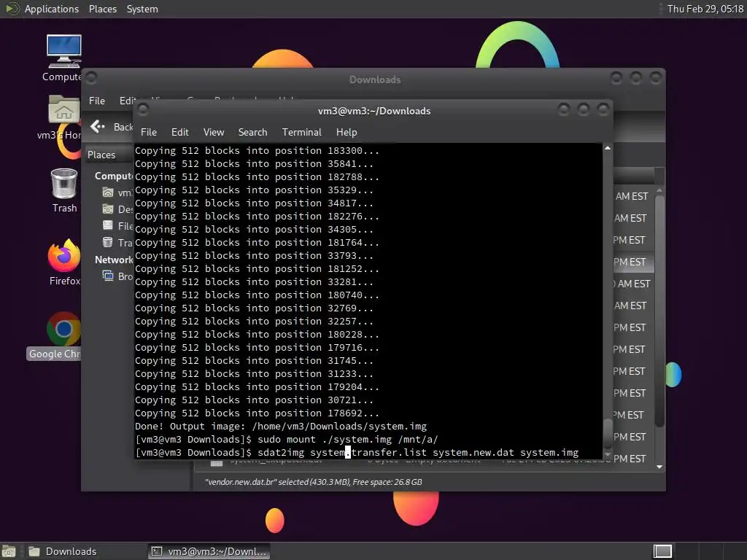Click the Network heading in Places sidebar

tap(113, 260)
